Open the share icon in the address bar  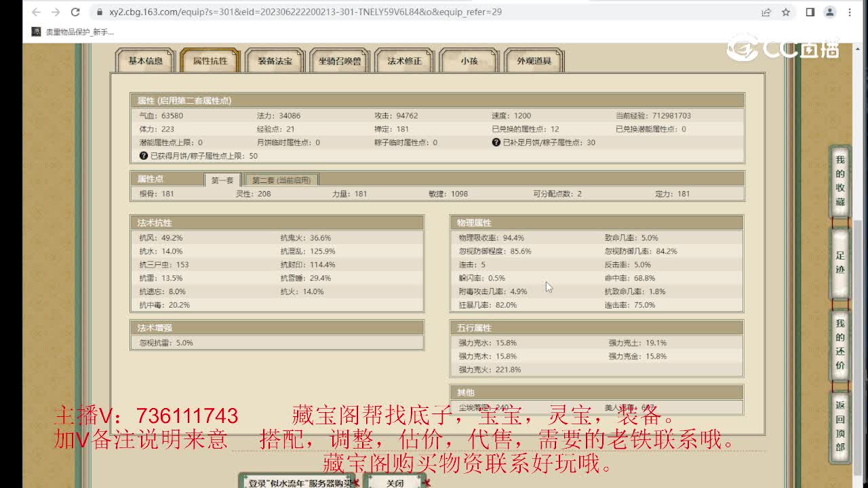point(766,12)
